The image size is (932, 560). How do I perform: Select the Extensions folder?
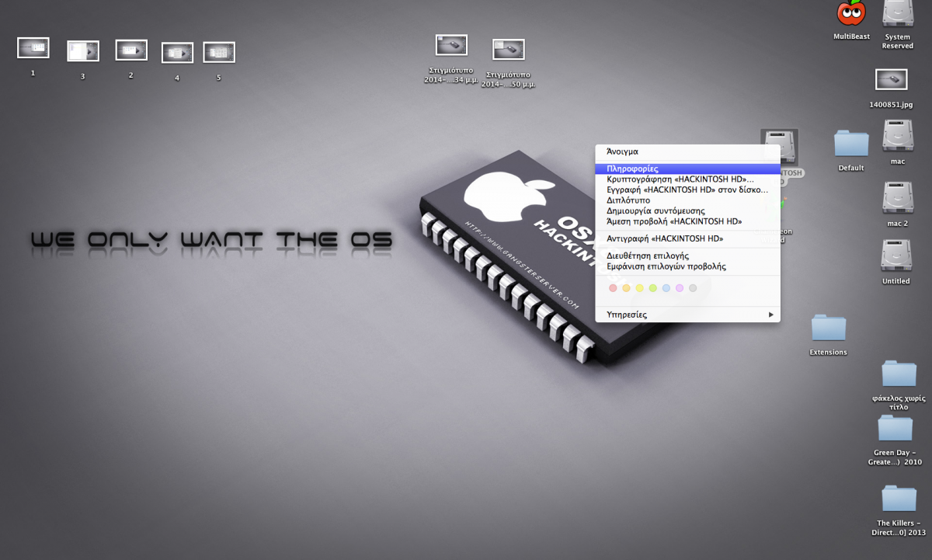click(x=829, y=328)
